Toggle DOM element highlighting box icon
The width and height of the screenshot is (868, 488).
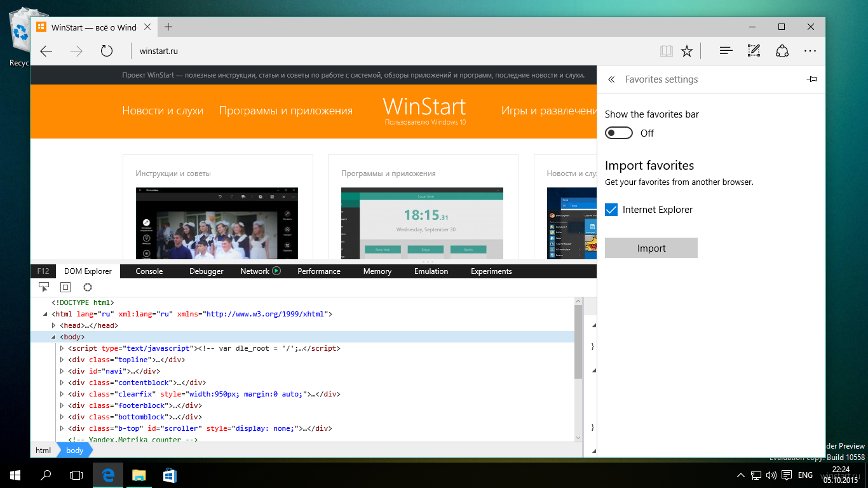(65, 287)
